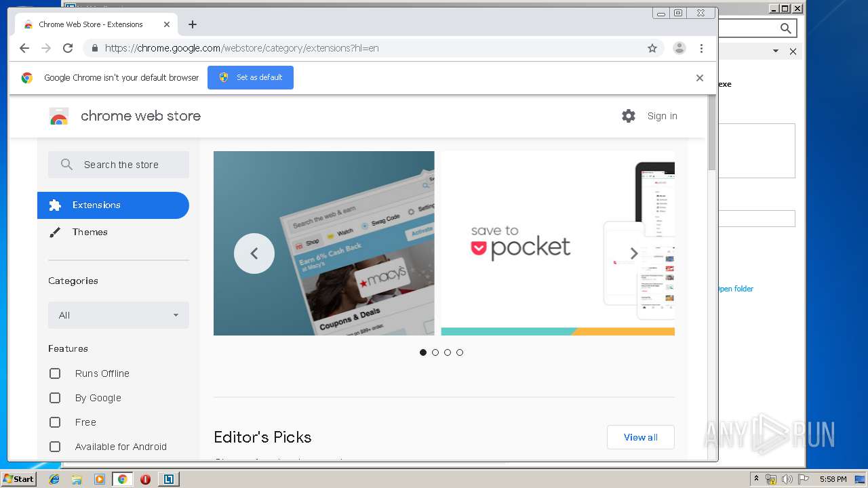Screen dimensions: 868x488
Task: Switch to the Chrome taskbar button
Action: [x=122, y=479]
